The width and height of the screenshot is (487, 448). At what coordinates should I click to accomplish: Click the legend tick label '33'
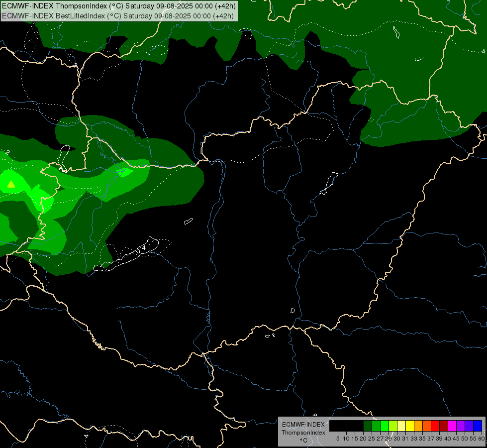point(414,439)
